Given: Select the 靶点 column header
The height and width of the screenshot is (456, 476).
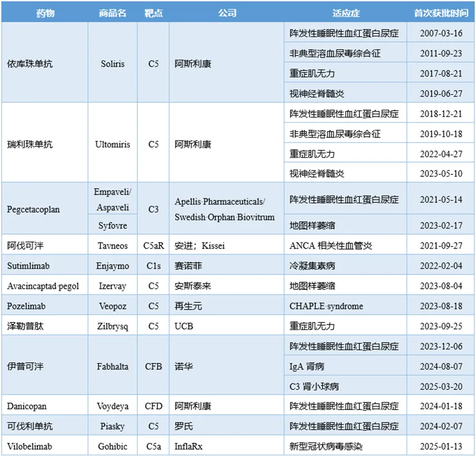Looking at the screenshot, I should (x=153, y=13).
